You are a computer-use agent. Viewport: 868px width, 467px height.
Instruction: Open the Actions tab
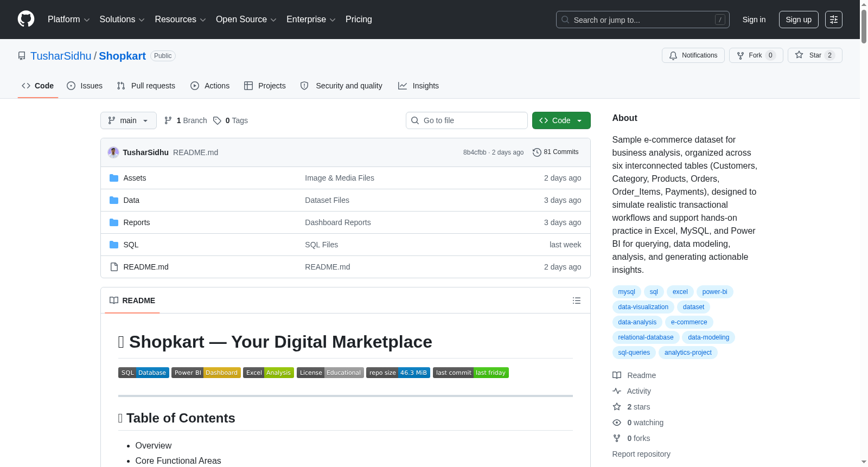tap(210, 86)
